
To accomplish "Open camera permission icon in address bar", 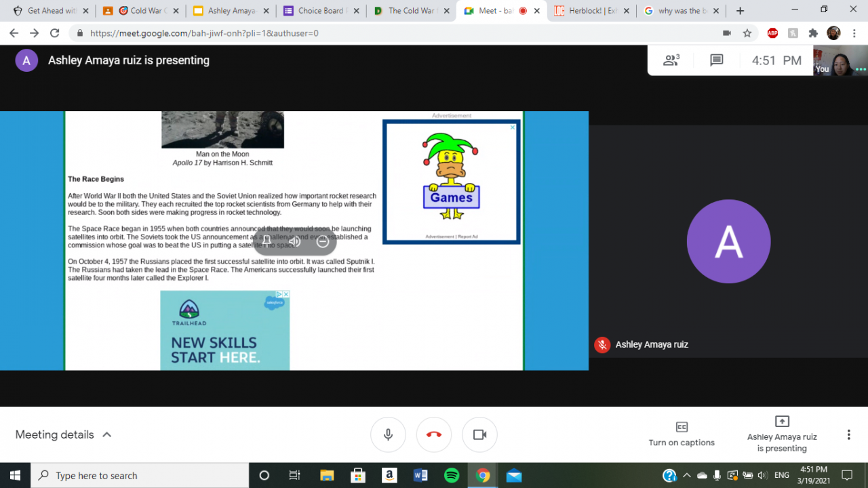I will [x=727, y=33].
